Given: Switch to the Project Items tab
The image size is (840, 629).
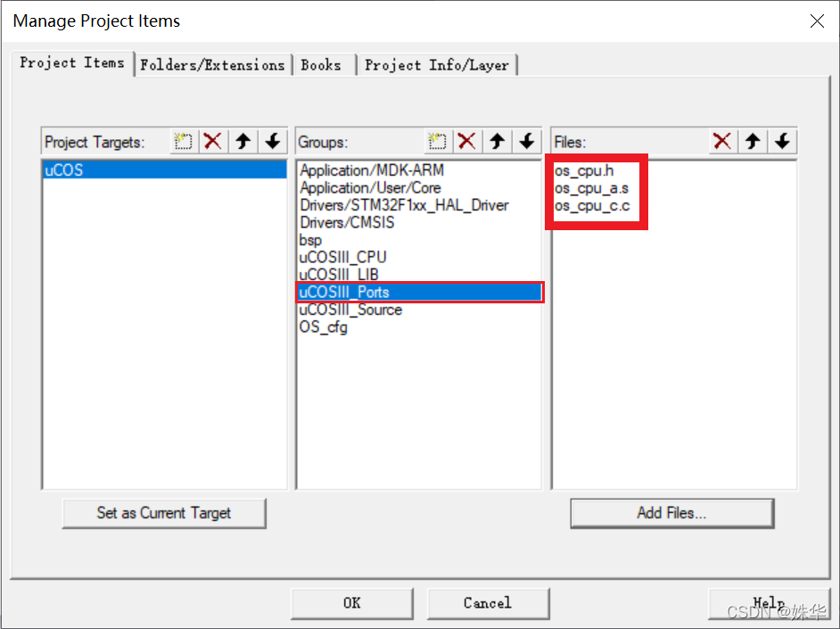Looking at the screenshot, I should click(x=72, y=63).
